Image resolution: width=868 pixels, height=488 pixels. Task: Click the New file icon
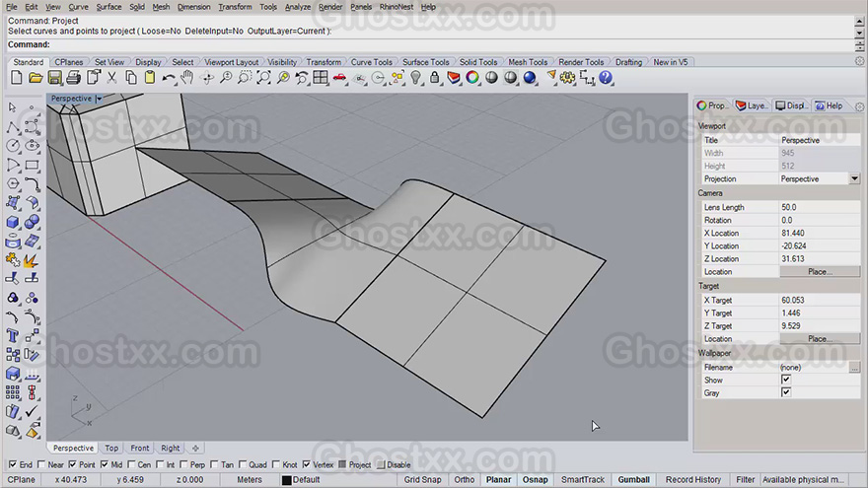[x=17, y=78]
